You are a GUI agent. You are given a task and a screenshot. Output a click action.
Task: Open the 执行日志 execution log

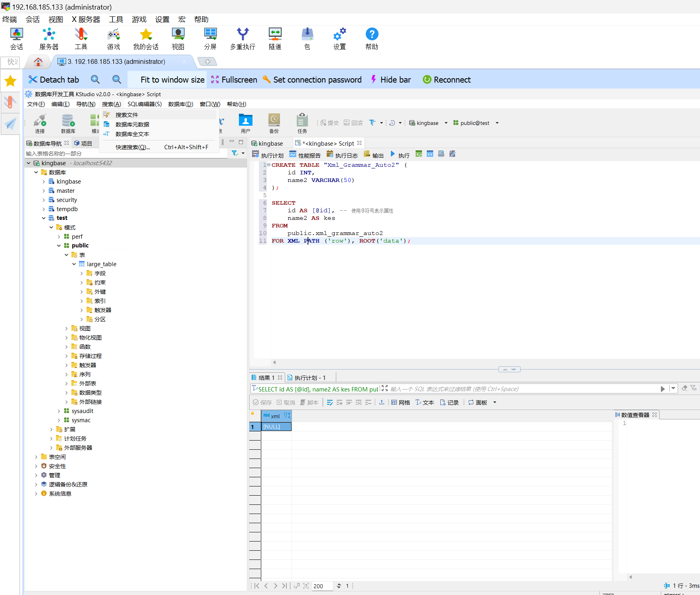click(x=342, y=155)
